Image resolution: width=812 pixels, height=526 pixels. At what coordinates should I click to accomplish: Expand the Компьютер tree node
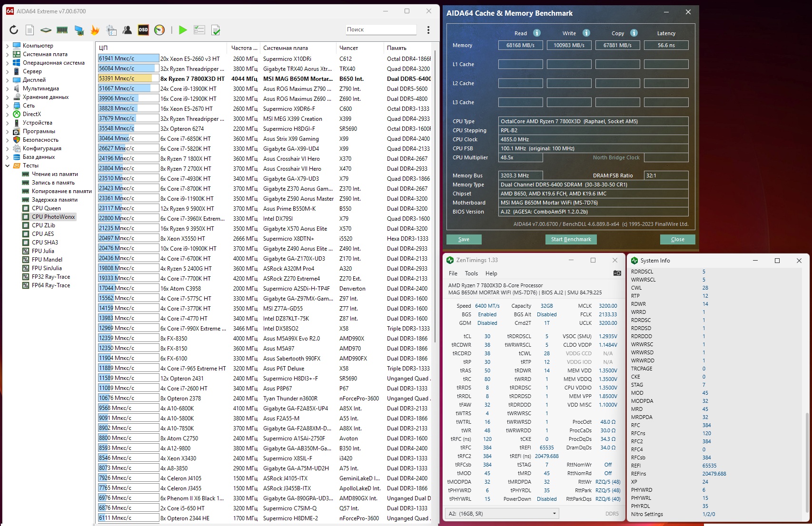click(x=7, y=46)
